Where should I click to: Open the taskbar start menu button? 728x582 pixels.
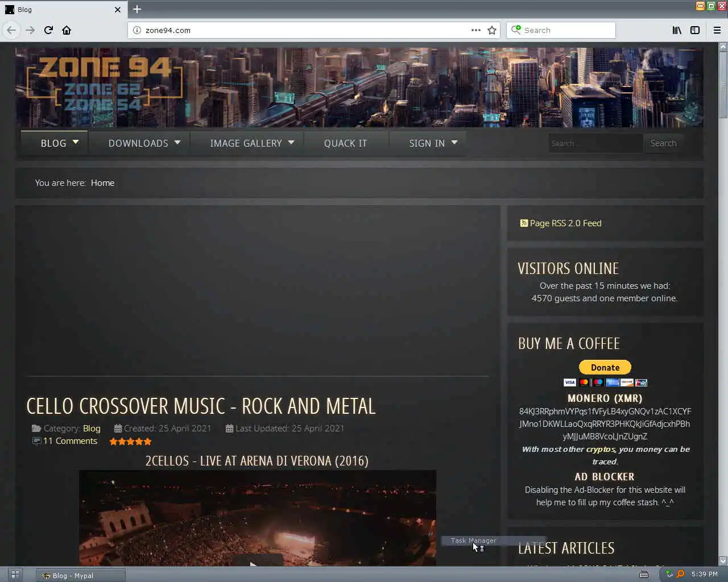[15, 575]
